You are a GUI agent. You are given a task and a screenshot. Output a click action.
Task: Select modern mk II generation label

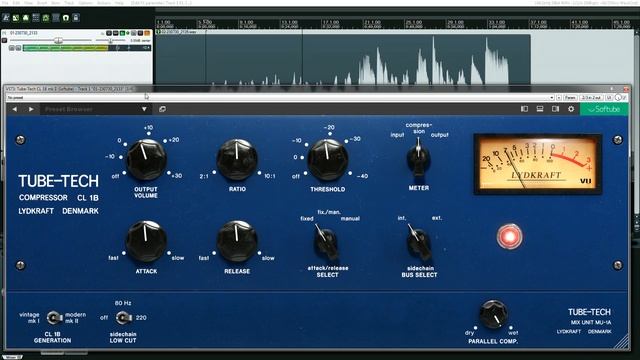click(x=76, y=318)
